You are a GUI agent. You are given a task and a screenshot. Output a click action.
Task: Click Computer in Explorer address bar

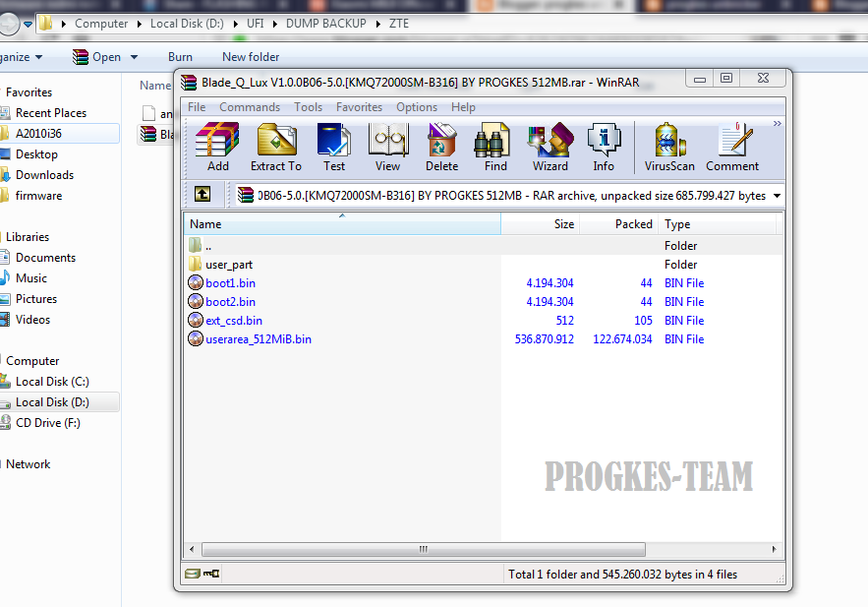(x=101, y=24)
